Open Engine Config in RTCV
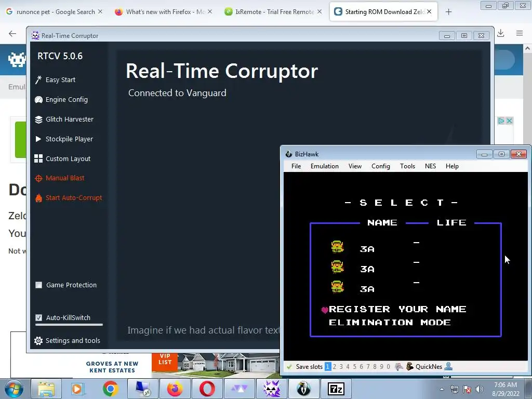 pyautogui.click(x=61, y=99)
